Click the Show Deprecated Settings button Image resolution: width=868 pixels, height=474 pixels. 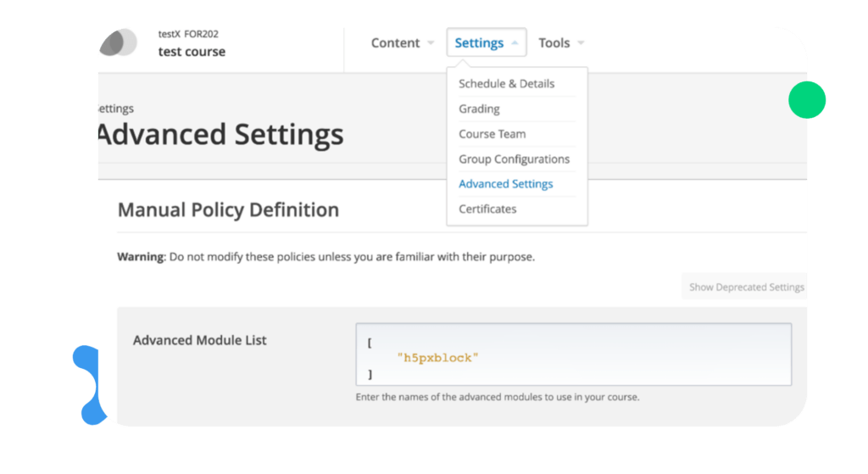click(x=746, y=287)
